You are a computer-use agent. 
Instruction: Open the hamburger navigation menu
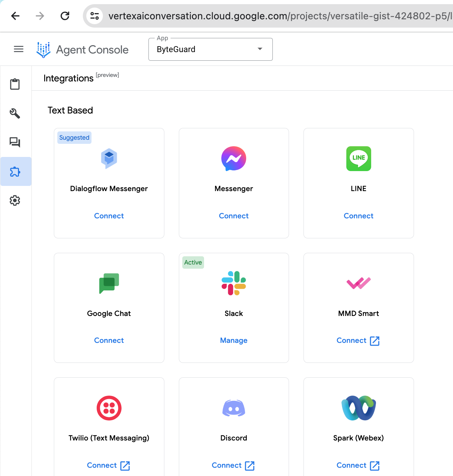(19, 49)
